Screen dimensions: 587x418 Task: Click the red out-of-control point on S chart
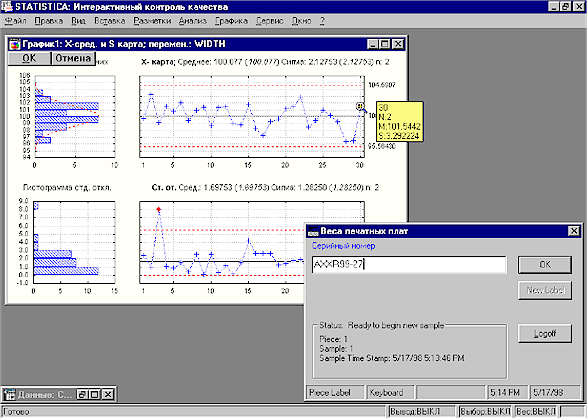(x=158, y=209)
